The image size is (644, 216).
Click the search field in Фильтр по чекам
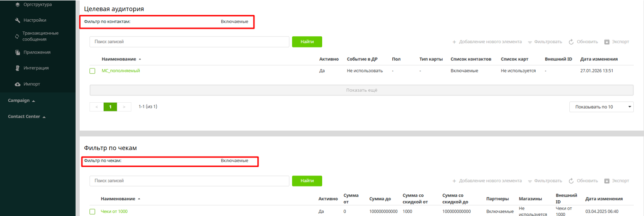point(189,181)
